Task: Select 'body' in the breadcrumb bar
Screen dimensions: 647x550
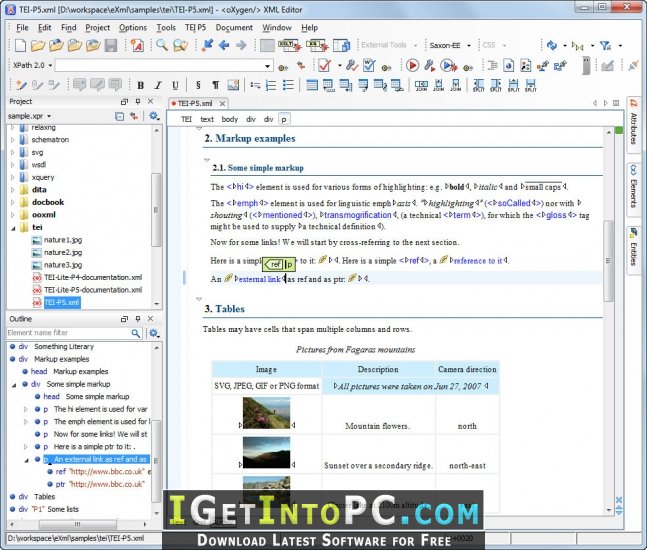Action: 229,119
